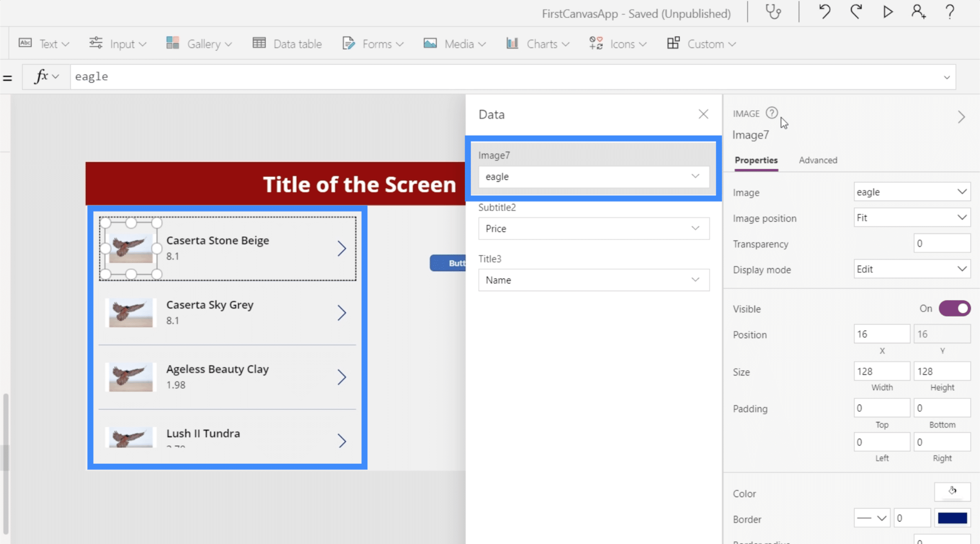980x544 pixels.
Task: Open the Image7 eagle dropdown in Data pane
Action: [594, 176]
